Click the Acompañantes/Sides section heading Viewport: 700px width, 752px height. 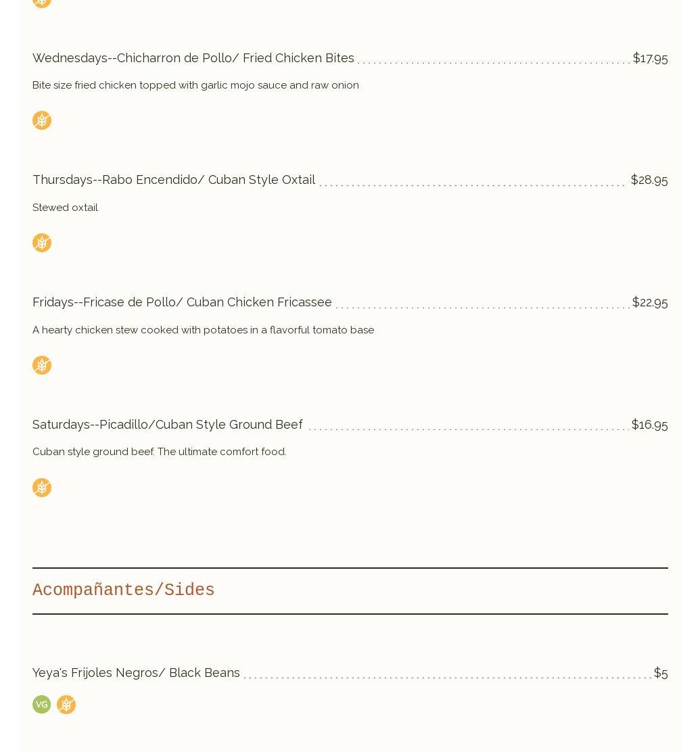tap(124, 590)
